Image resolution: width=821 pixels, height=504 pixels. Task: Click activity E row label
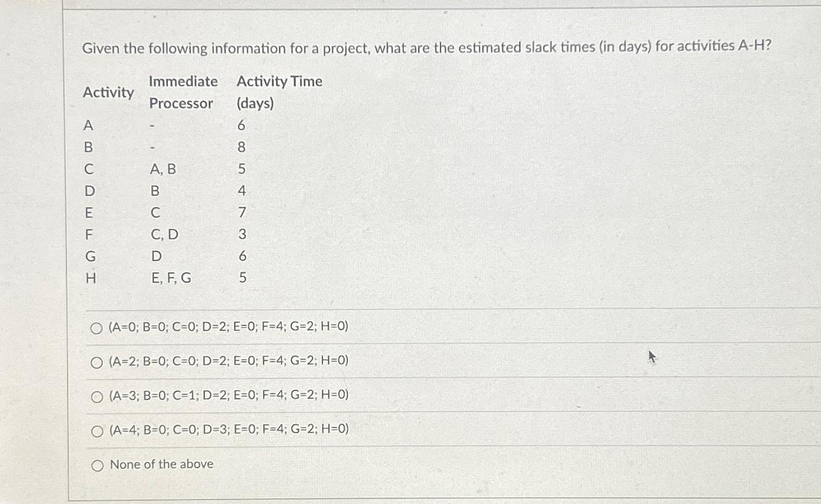click(x=87, y=212)
